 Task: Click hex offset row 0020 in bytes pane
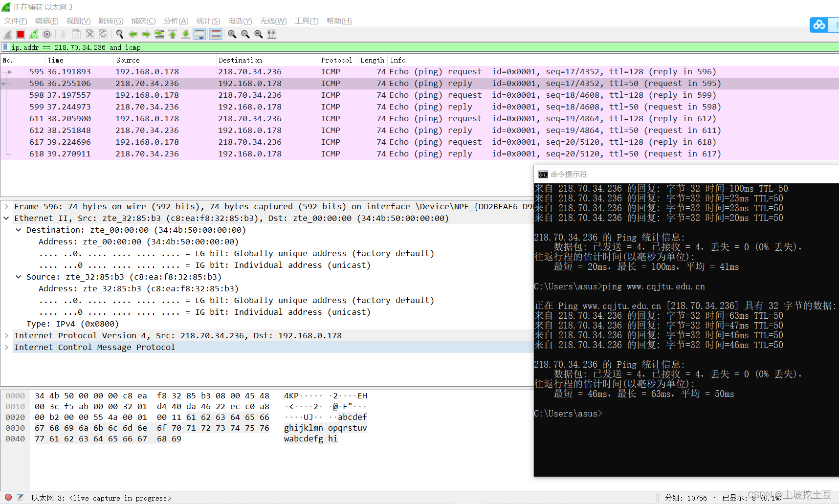pos(15,417)
